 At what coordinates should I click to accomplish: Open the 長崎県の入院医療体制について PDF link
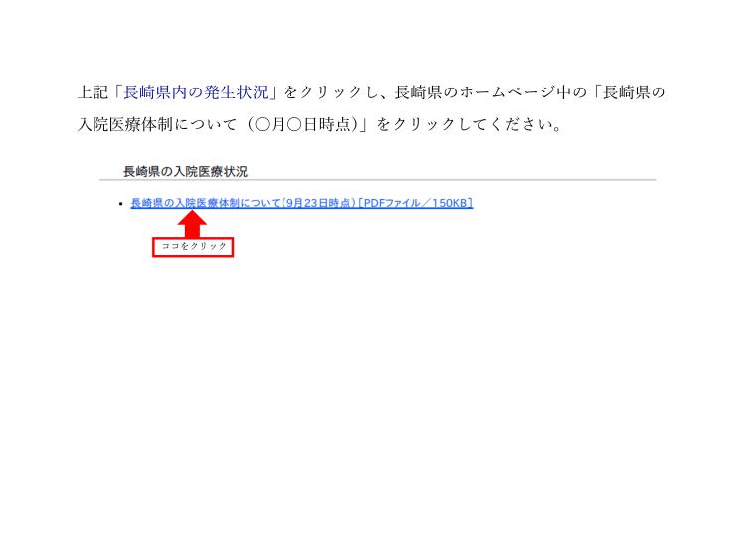(301, 203)
